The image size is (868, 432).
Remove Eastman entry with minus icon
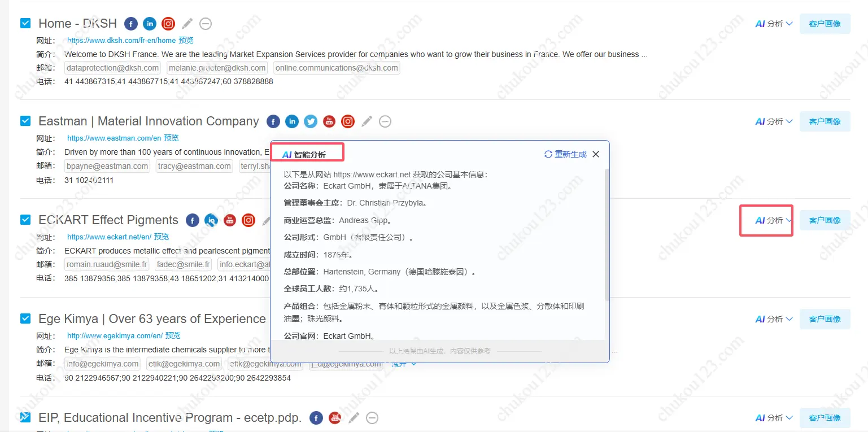tap(385, 121)
